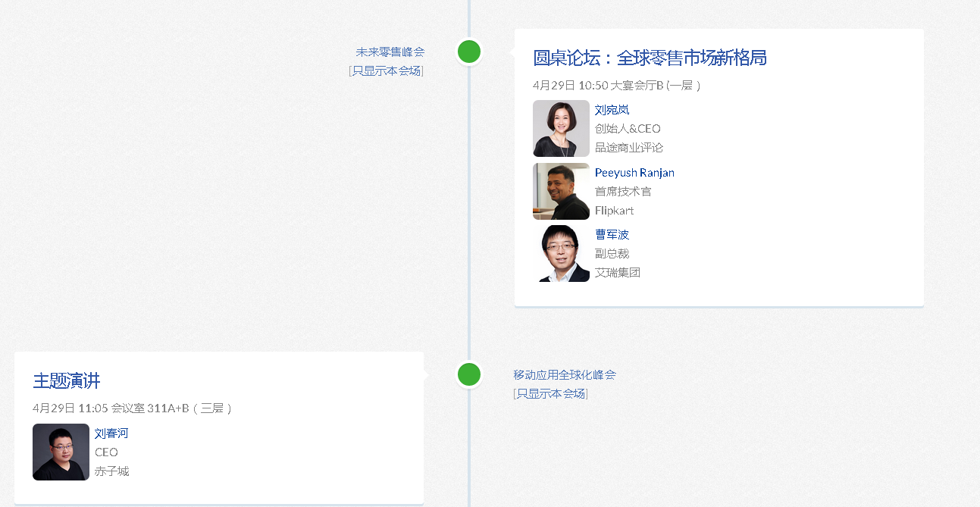Click 刘春河's speaker photo
980x507 pixels.
61,452
